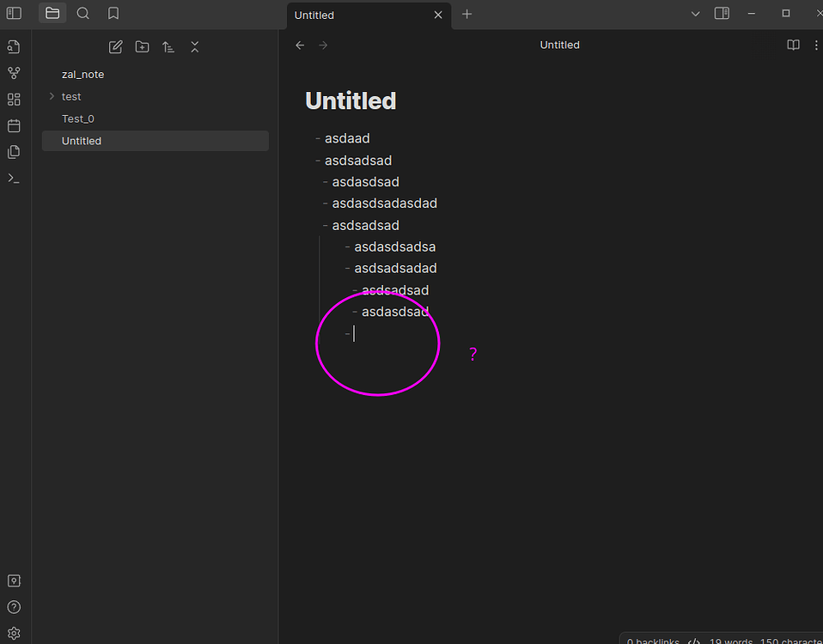The width and height of the screenshot is (823, 644).
Task: Change sort order icon
Action: coord(168,47)
